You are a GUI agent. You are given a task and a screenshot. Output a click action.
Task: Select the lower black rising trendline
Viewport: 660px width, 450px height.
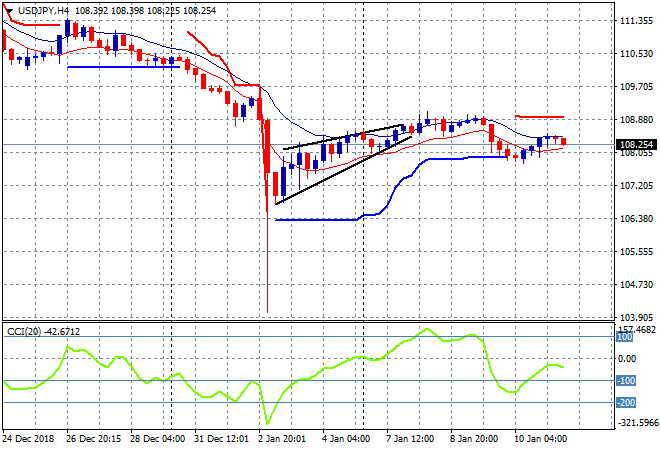point(343,170)
